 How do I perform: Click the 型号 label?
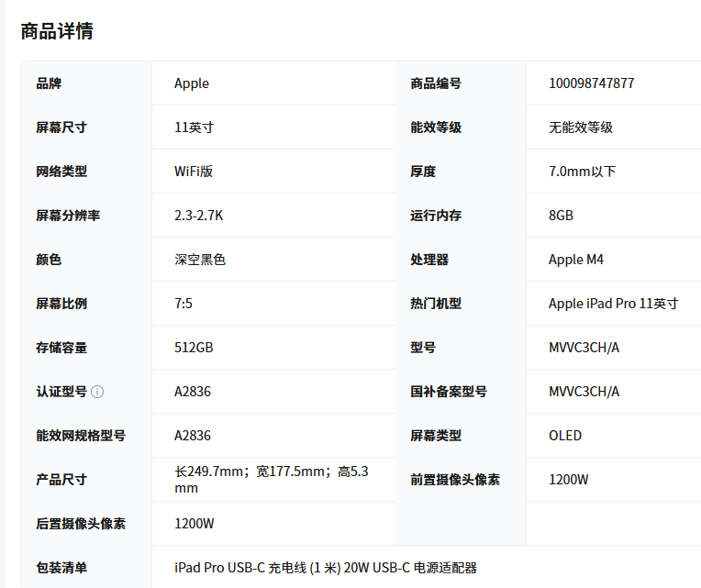coord(423,348)
